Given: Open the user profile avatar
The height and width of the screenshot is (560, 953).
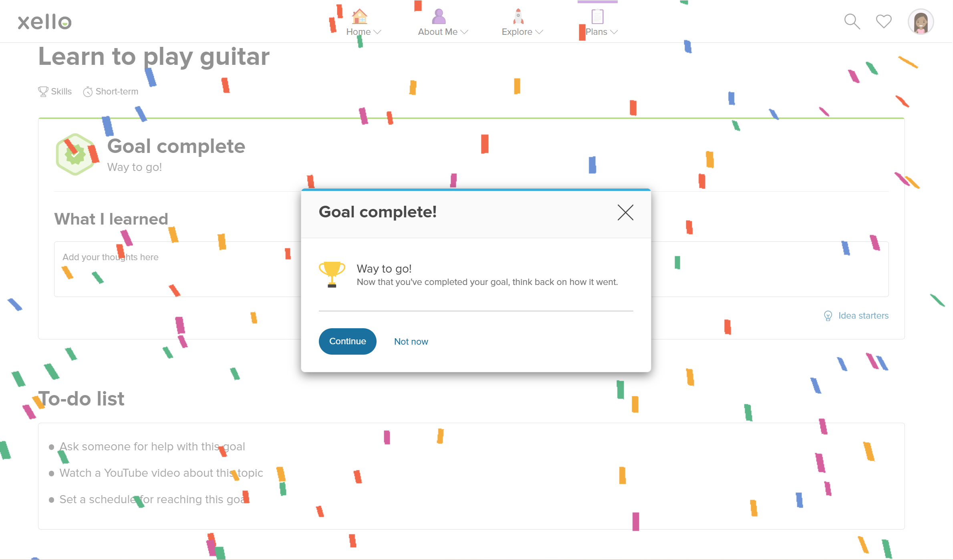Looking at the screenshot, I should click(x=921, y=22).
